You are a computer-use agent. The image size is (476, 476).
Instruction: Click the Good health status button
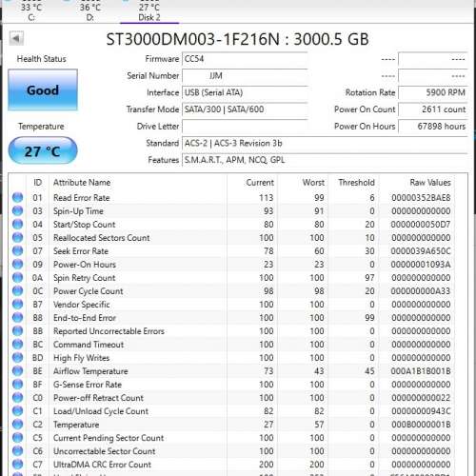point(43,90)
